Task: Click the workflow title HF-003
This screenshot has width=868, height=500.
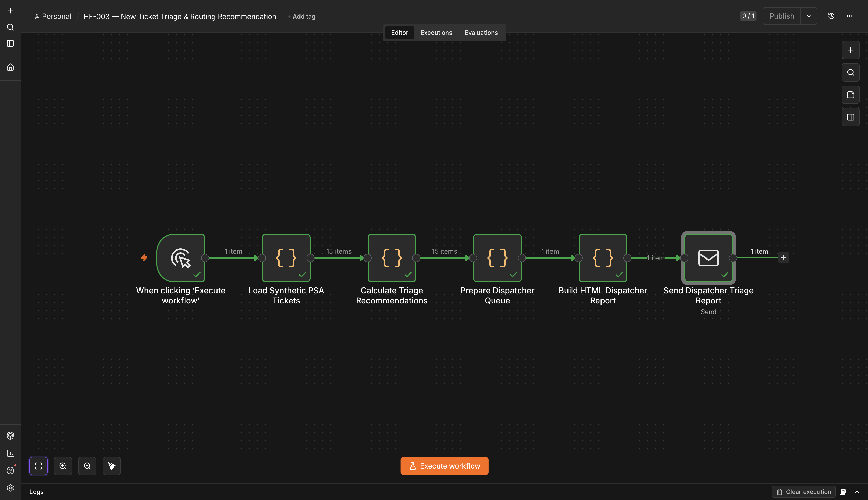Action: coord(180,17)
